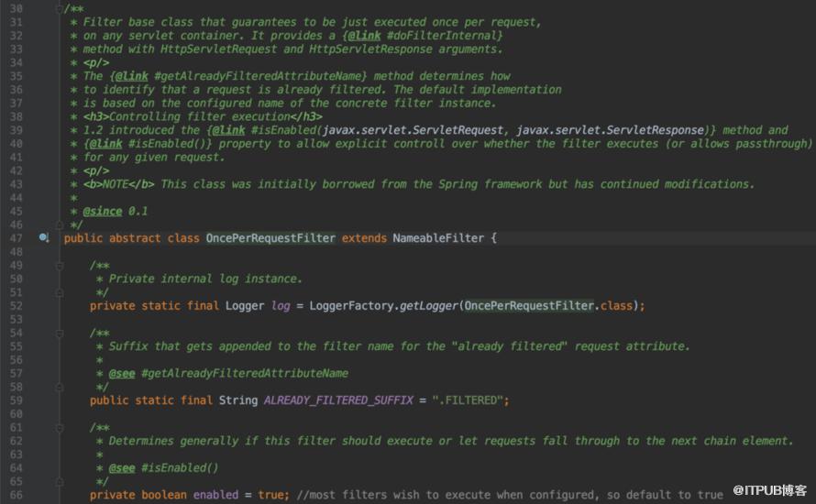The width and height of the screenshot is (816, 504).
Task: Collapse the enabled Javadoc at line 61
Action: (x=60, y=428)
